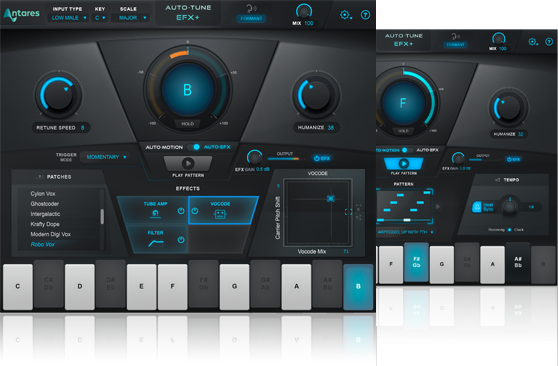This screenshot has height=366, width=558.
Task: Select the Vocode robot effect icon
Action: (x=220, y=214)
